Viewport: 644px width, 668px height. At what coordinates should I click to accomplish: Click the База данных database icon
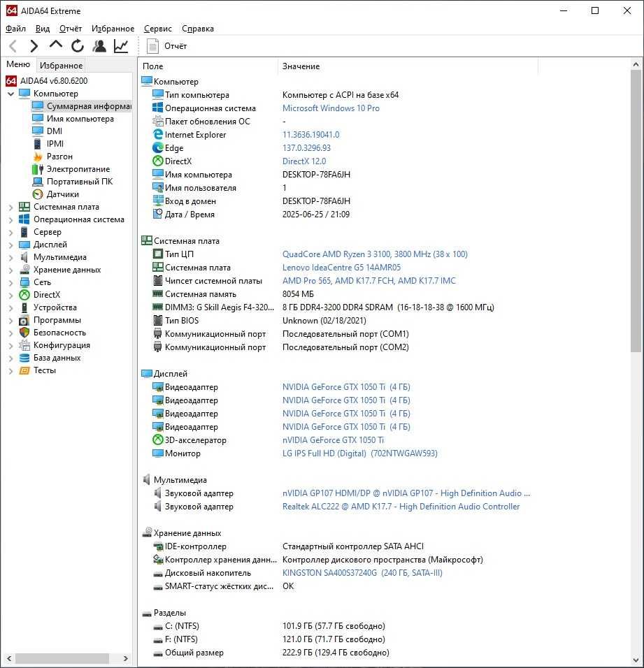24,358
